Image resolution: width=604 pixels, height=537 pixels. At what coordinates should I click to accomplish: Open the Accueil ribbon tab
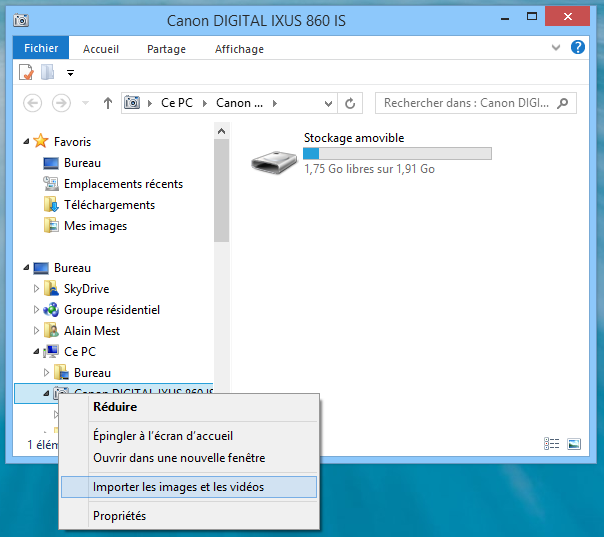click(x=101, y=49)
